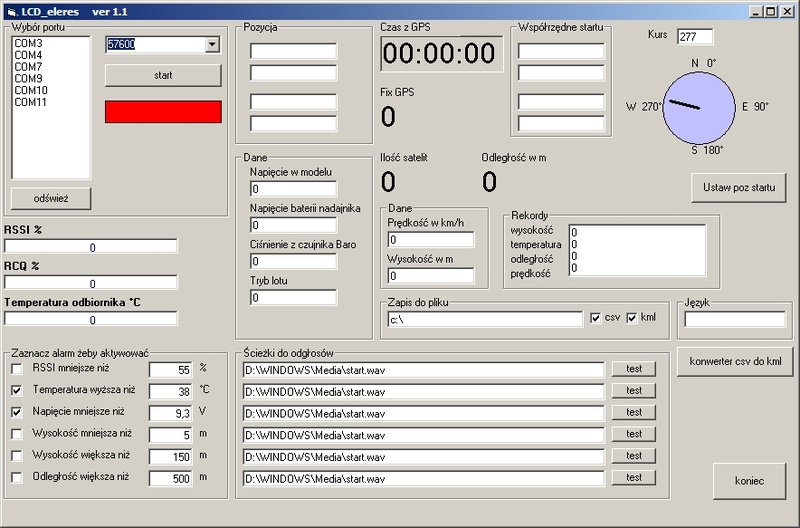
Task: Select COM9 in the port list
Action: [x=29, y=79]
